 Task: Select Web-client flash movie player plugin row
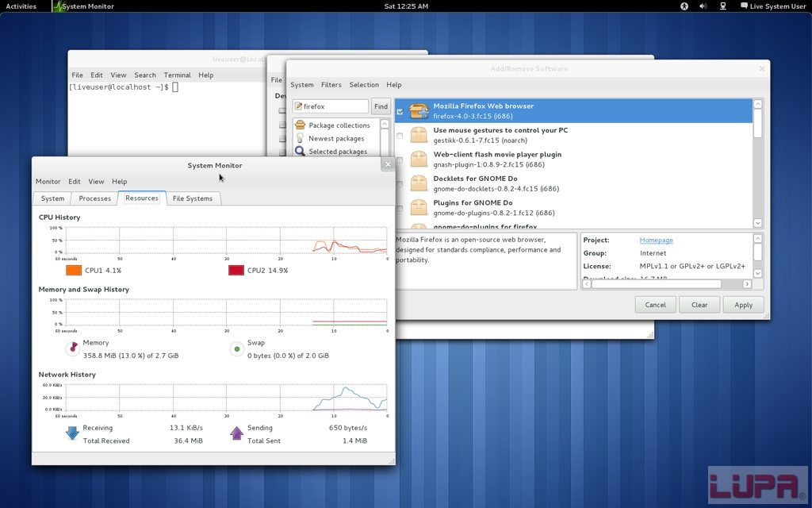point(573,159)
